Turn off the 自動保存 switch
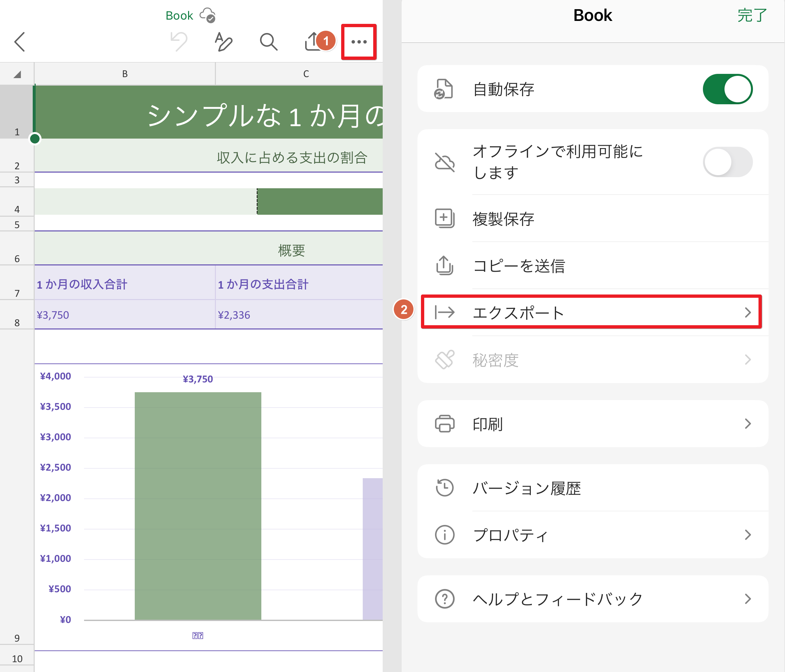 tap(727, 89)
